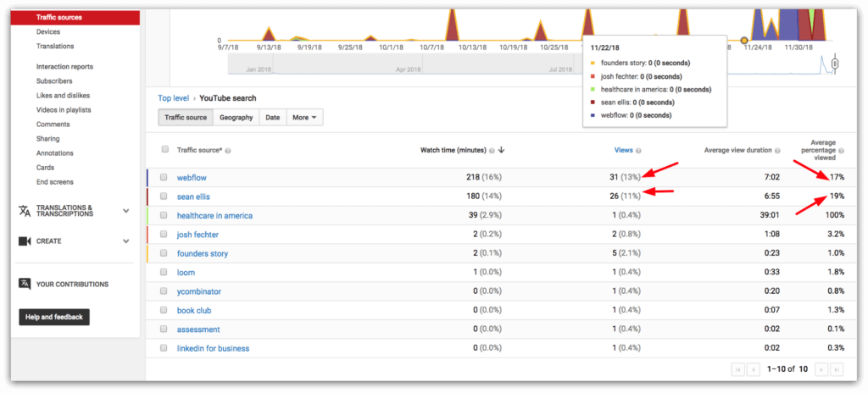868x393 pixels.
Task: Open Comments report in sidebar
Action: click(53, 125)
